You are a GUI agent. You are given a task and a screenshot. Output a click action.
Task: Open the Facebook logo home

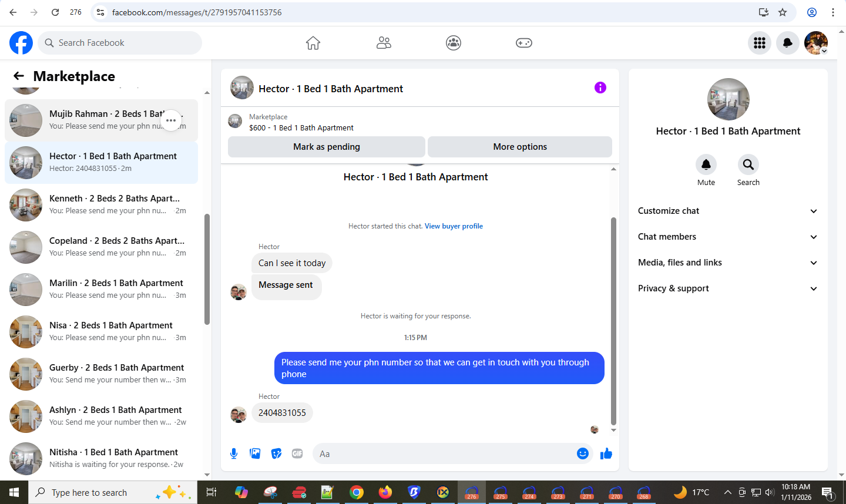click(x=21, y=43)
